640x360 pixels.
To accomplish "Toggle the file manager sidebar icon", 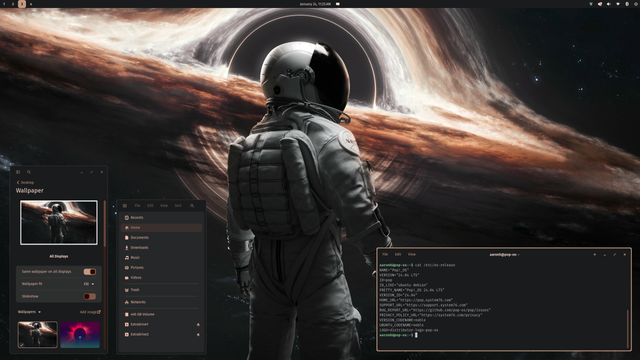I will [125, 206].
